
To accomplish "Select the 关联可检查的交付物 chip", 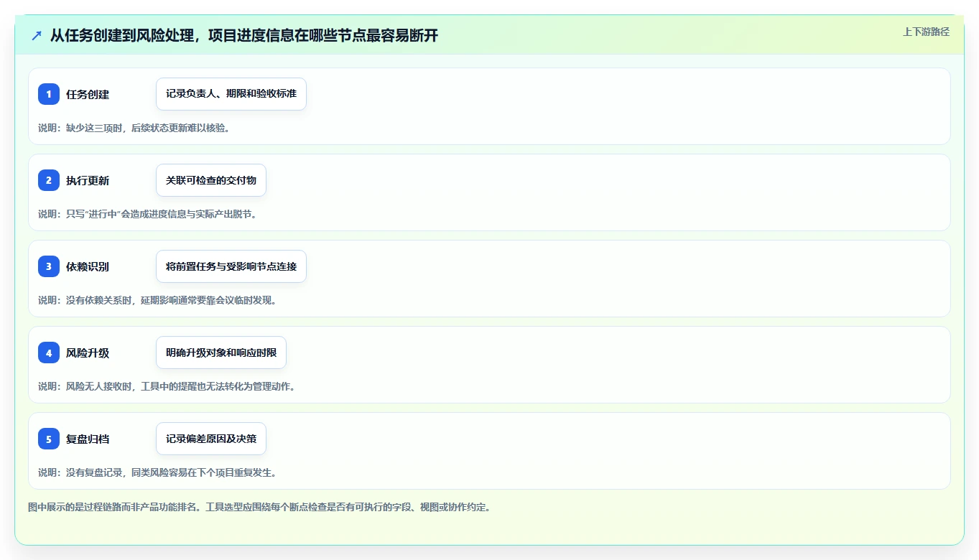I will click(211, 180).
